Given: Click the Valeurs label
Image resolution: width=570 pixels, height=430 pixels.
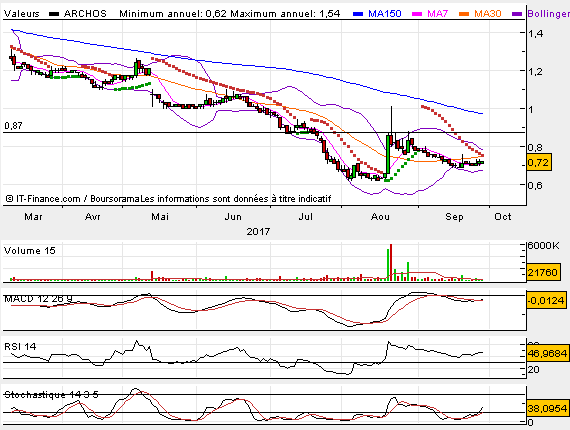Looking at the screenshot, I should (22, 14).
